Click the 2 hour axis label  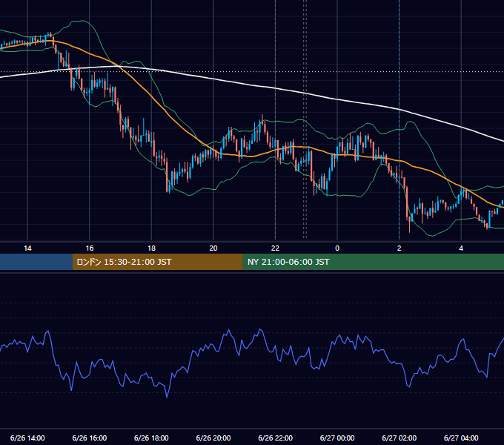[x=399, y=248]
